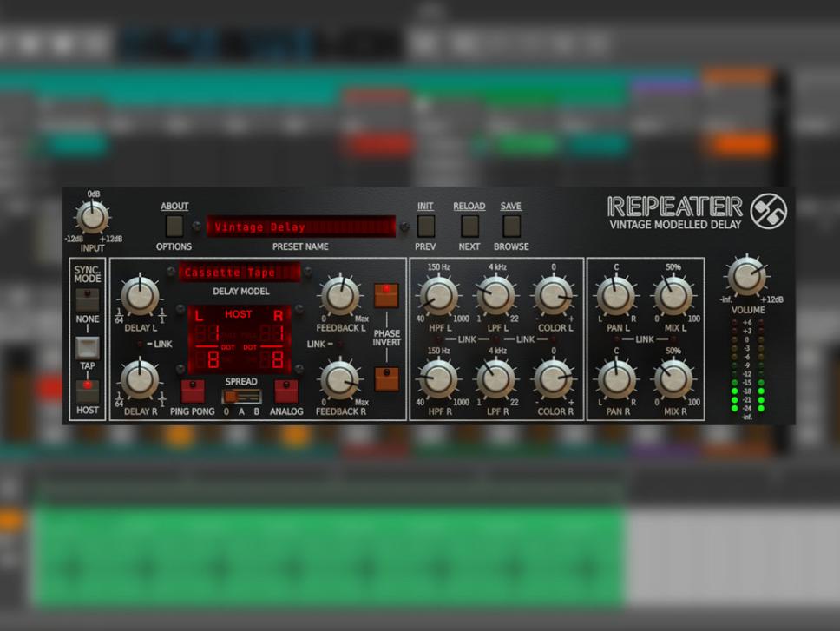The image size is (840, 631).
Task: Toggle the Ping Pong switch
Action: pos(192,391)
